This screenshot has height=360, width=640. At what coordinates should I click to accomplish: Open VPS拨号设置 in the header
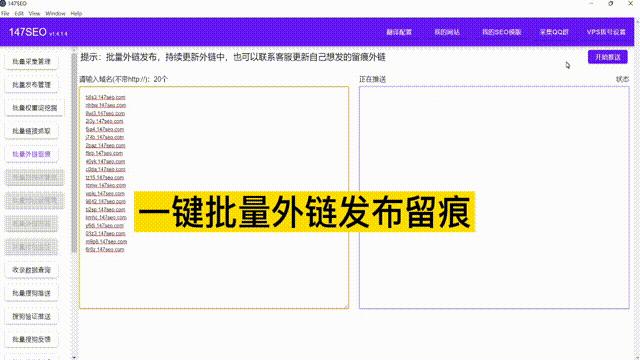[x=606, y=32]
